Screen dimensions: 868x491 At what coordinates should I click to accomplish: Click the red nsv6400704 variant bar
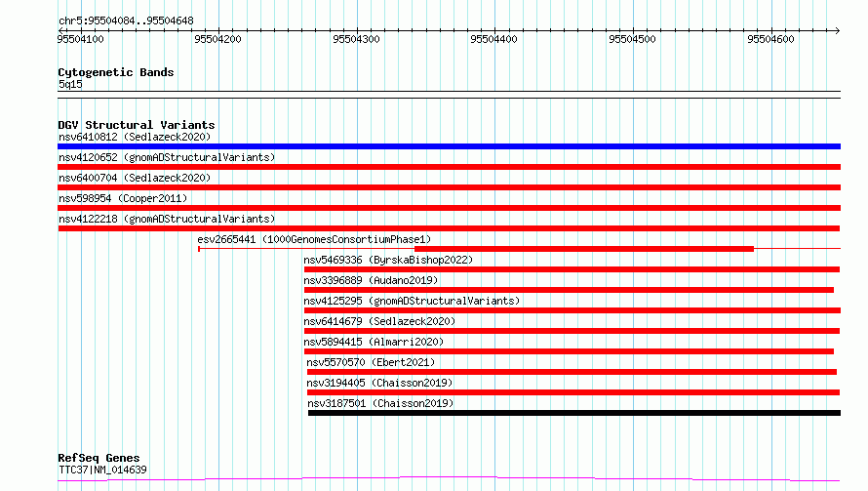tap(449, 187)
